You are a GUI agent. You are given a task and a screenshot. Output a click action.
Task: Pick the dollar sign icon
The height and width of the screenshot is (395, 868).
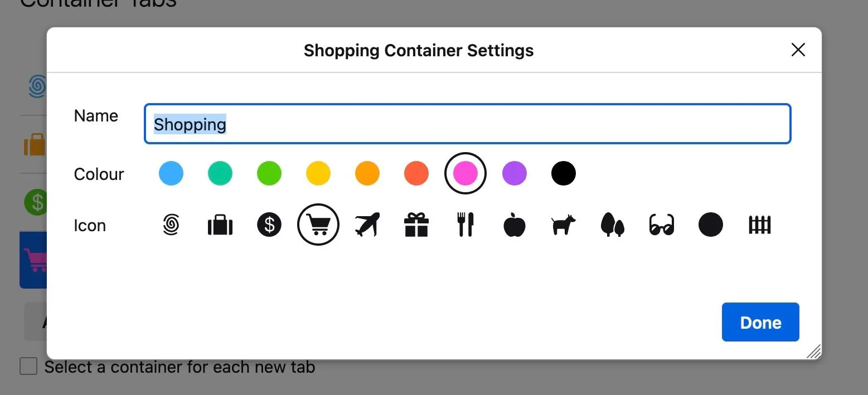click(269, 225)
